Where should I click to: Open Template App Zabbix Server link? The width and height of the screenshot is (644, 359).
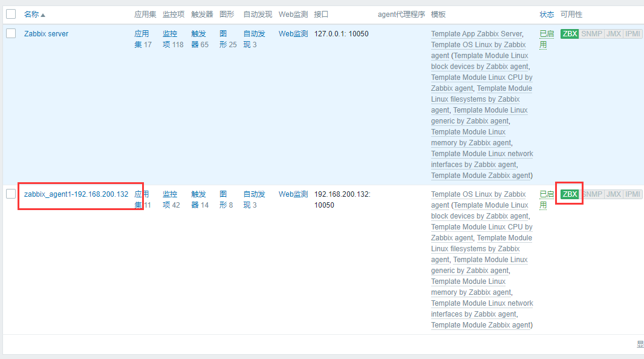pyautogui.click(x=476, y=34)
